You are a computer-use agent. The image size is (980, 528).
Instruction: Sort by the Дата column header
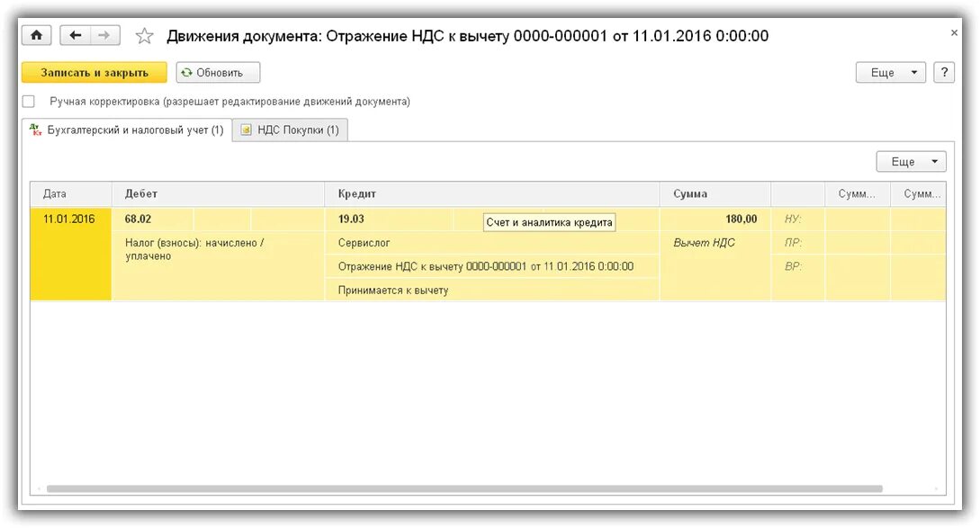[x=71, y=193]
